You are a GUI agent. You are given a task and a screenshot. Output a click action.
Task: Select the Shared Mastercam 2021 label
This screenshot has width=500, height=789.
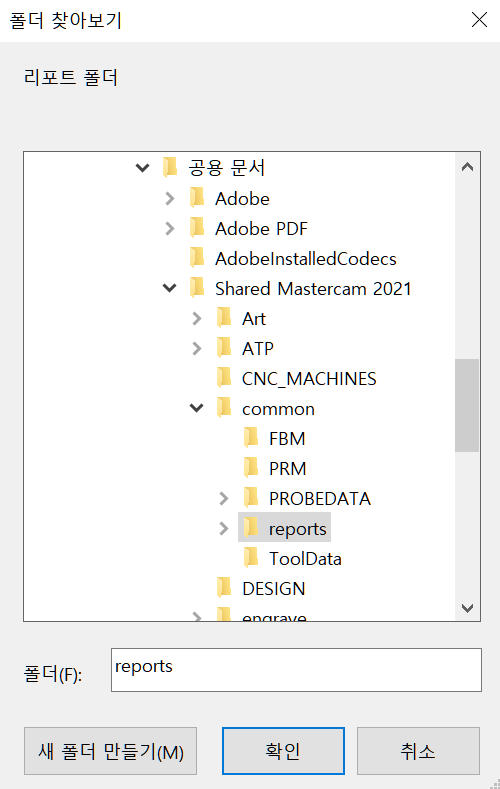pyautogui.click(x=313, y=289)
